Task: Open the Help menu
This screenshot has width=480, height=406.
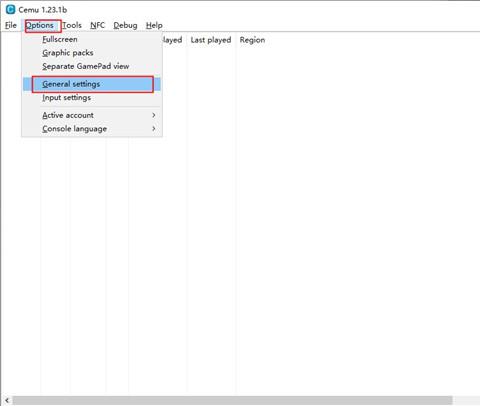Action: point(154,25)
